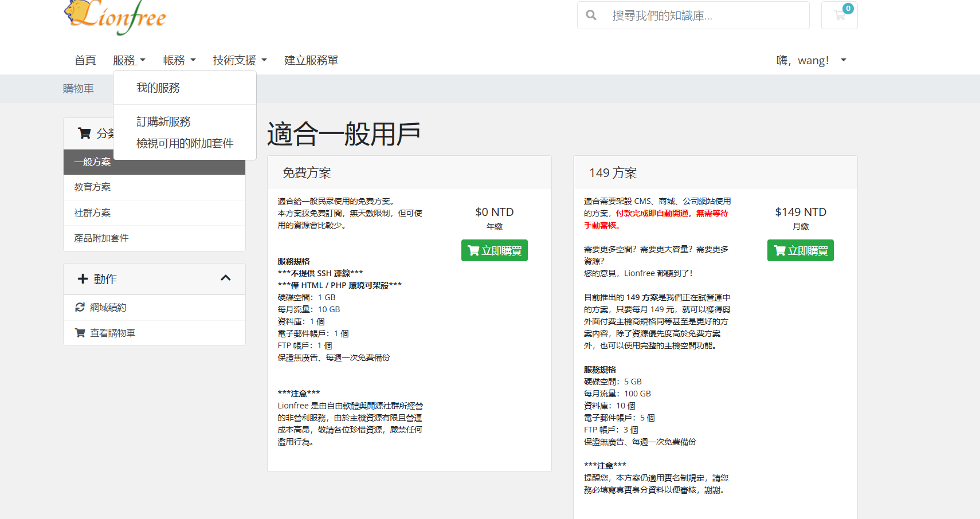This screenshot has height=519, width=980.
Task: Expand the 技術支援 dropdown
Action: 240,60
